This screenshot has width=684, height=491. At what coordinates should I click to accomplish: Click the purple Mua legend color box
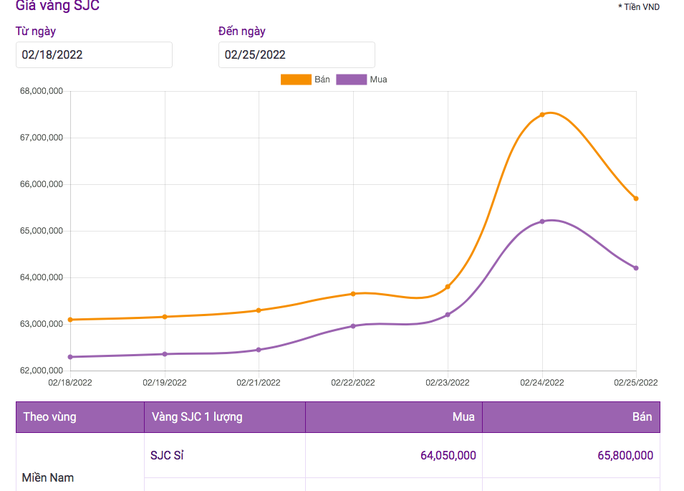pyautogui.click(x=351, y=80)
